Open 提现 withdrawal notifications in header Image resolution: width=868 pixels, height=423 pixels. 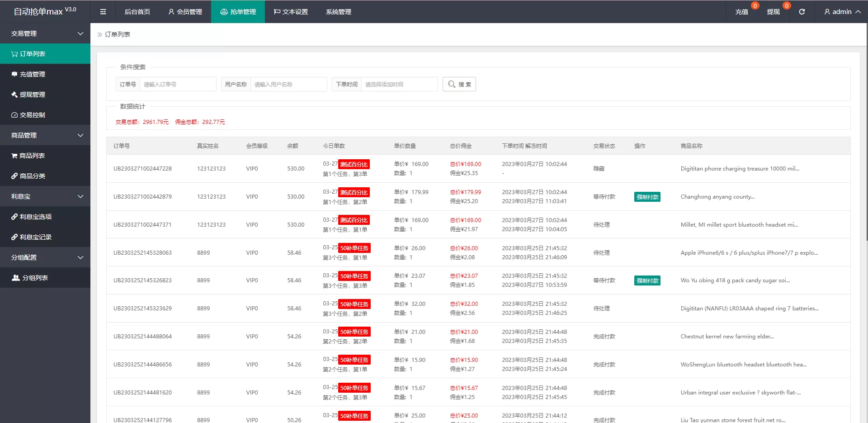tap(773, 12)
